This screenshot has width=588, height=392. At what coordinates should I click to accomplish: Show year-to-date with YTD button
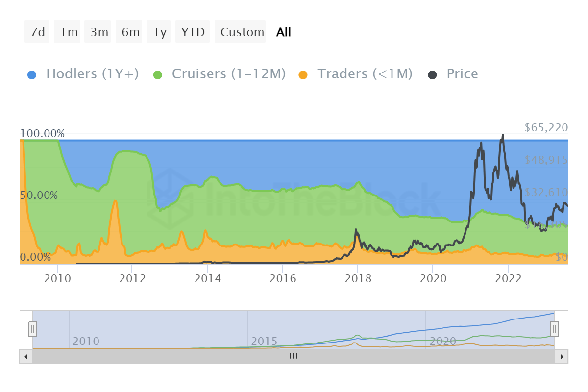click(x=193, y=32)
